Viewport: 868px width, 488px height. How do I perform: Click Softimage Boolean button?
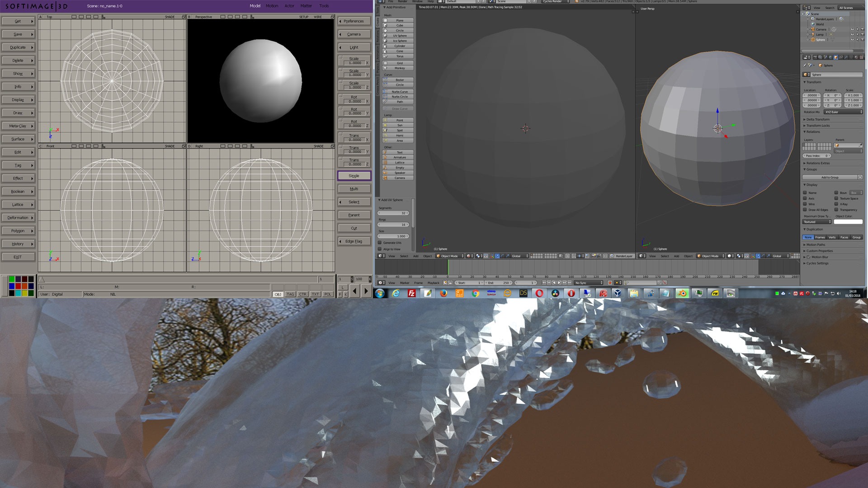[18, 192]
